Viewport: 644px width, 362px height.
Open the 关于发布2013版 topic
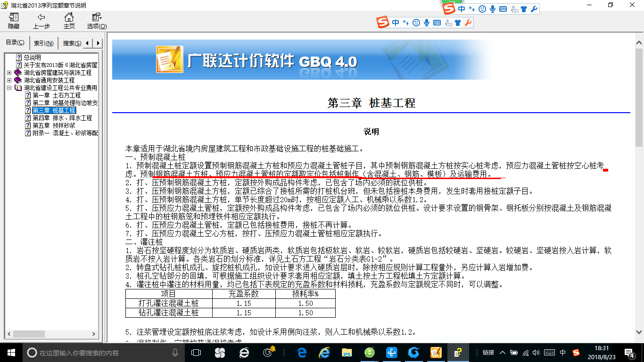tap(60, 65)
